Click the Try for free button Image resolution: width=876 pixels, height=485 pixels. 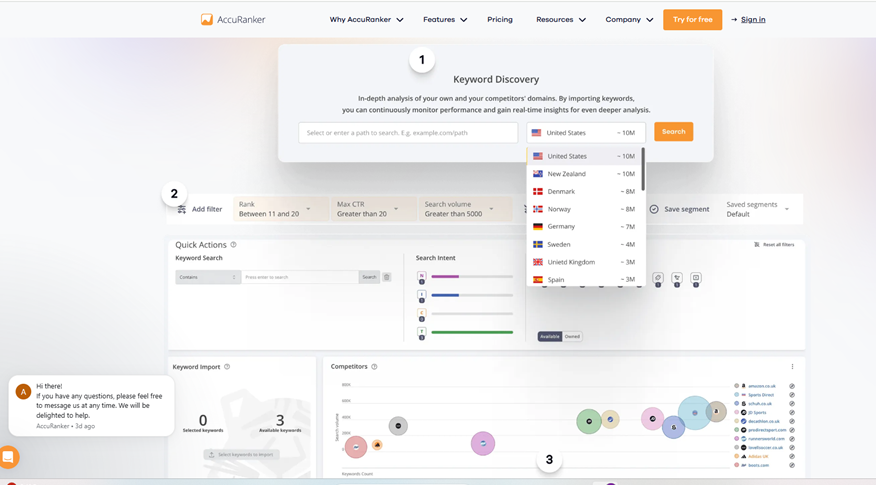pos(692,20)
